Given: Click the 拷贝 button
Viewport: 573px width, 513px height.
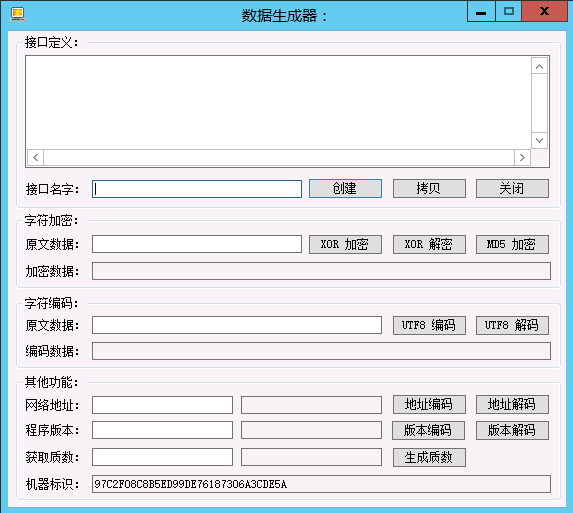Looking at the screenshot, I should pos(429,189).
